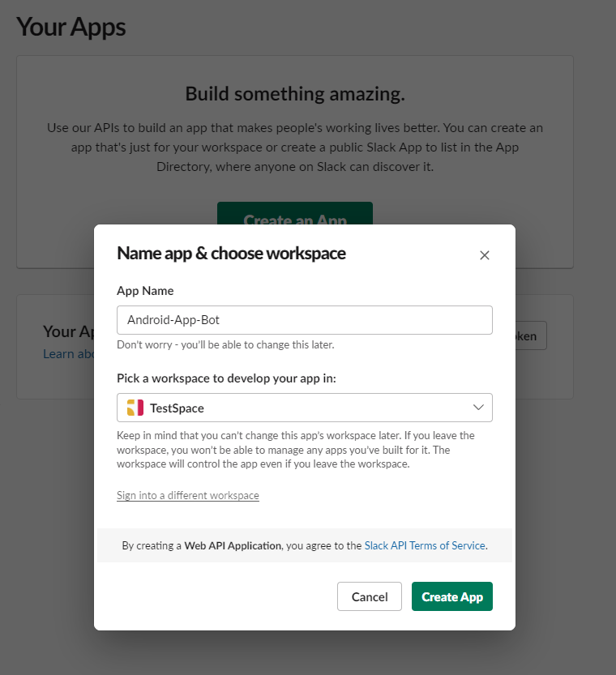Follow Sign into a different workspace link

click(188, 495)
